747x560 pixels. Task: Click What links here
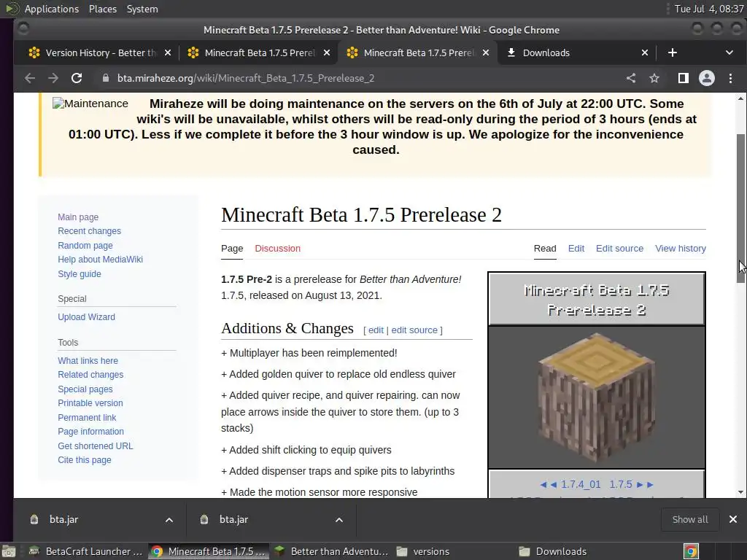coord(88,361)
